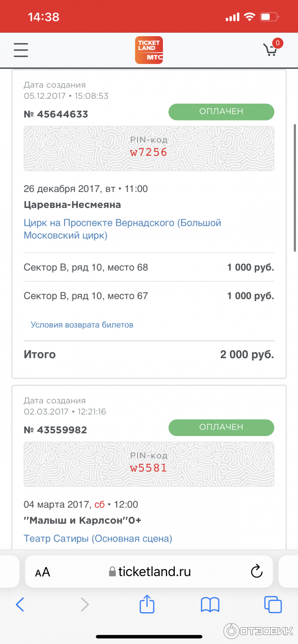Viewport: 298px width, 644px height.
Task: Open Театр Сатиры venue link
Action: [98, 538]
